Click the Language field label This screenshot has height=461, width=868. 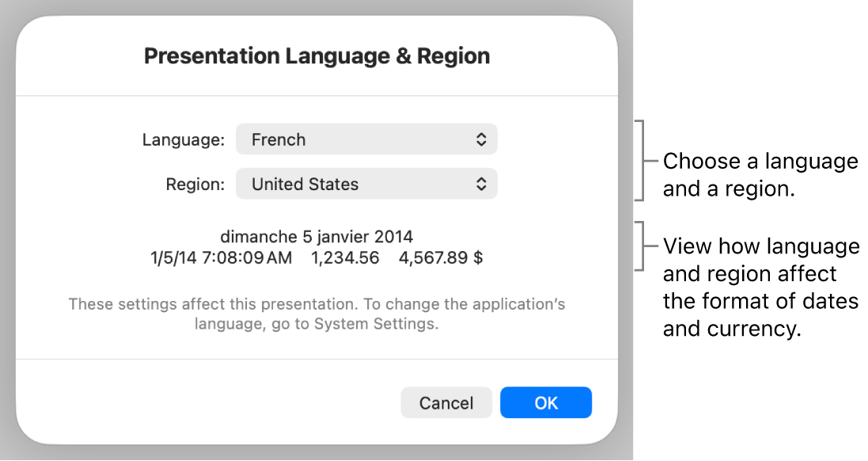tap(182, 139)
